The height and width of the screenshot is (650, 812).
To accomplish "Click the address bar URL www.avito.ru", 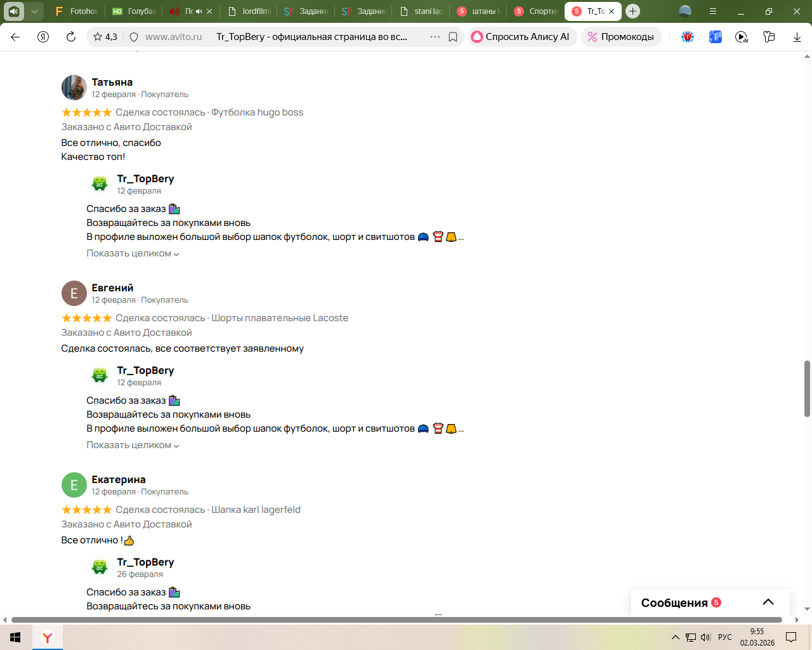I will pos(173,37).
